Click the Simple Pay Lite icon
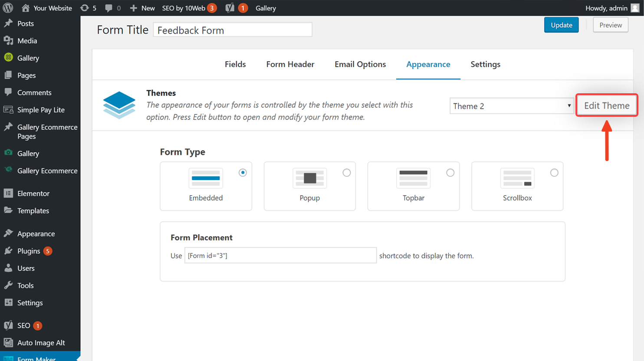The image size is (644, 361). tap(8, 109)
